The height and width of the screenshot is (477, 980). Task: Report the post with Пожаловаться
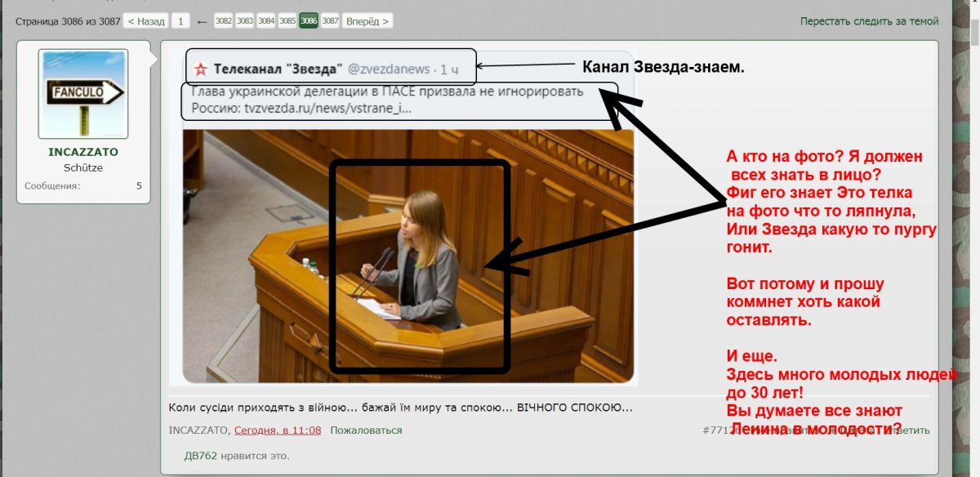pos(366,430)
